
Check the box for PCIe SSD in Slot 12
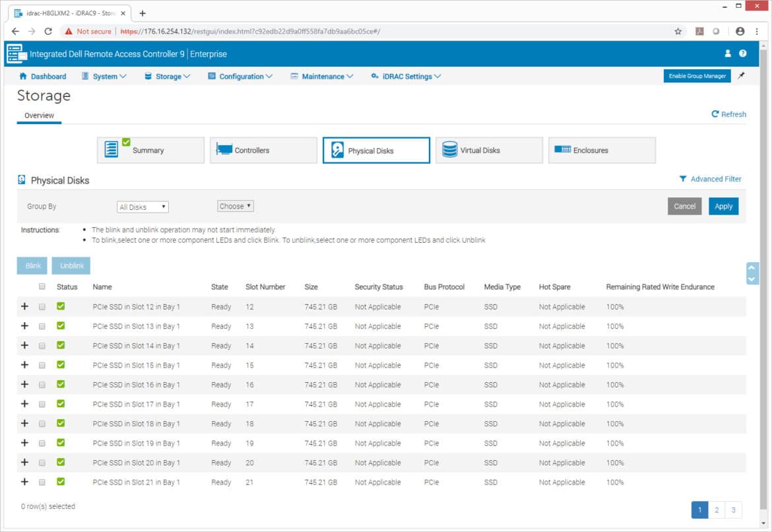[42, 307]
